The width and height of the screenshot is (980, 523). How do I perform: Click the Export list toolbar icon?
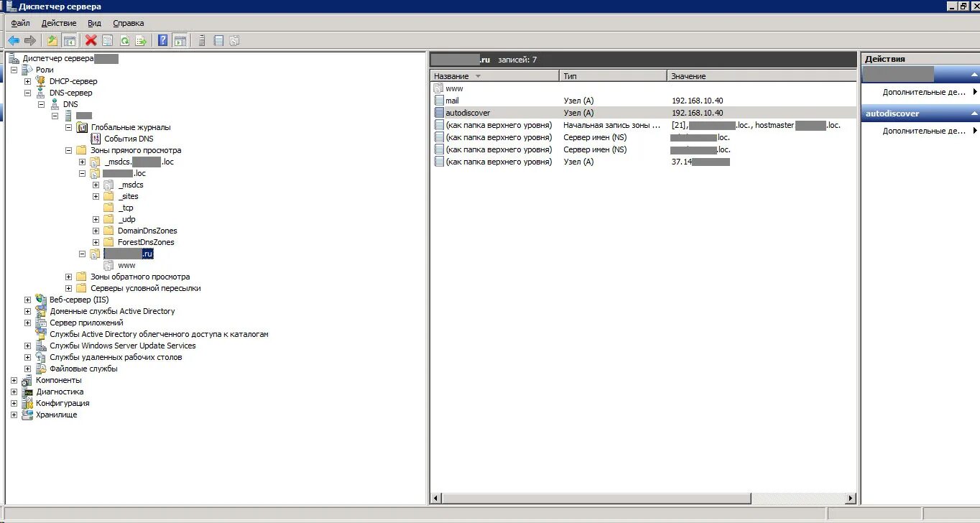(x=141, y=41)
